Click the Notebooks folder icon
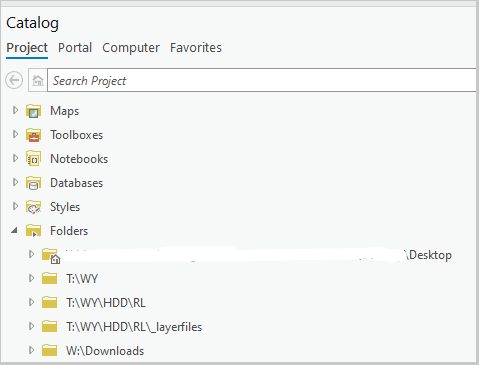The width and height of the screenshot is (479, 365). coord(33,159)
